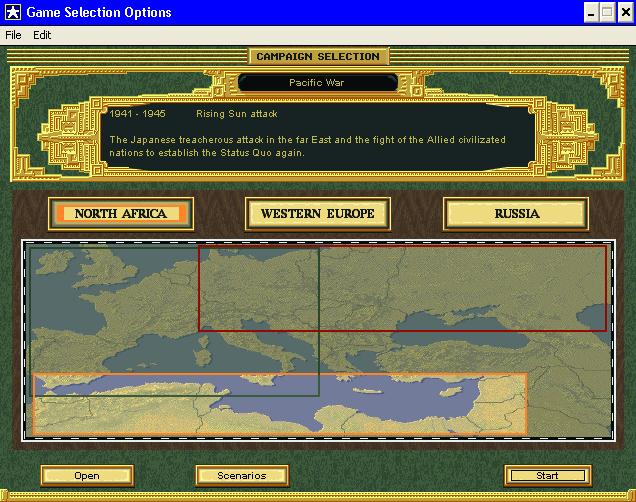Screen dimensions: 636x502
Task: Pick the Russia campaign button
Action: coord(516,214)
